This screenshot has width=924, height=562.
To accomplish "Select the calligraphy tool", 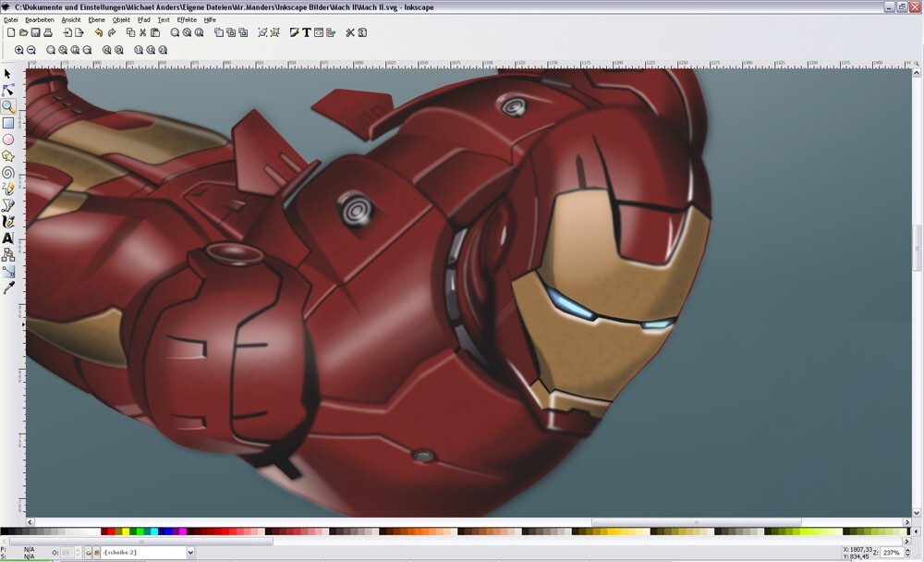I will (7, 222).
